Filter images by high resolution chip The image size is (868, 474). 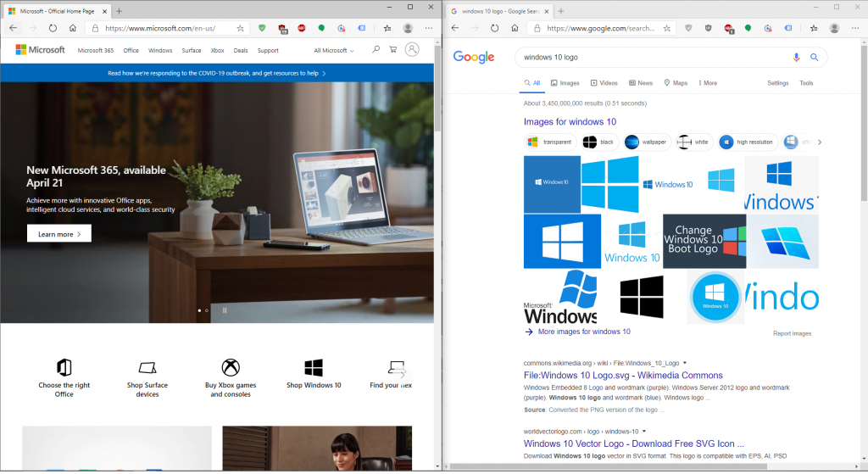748,142
